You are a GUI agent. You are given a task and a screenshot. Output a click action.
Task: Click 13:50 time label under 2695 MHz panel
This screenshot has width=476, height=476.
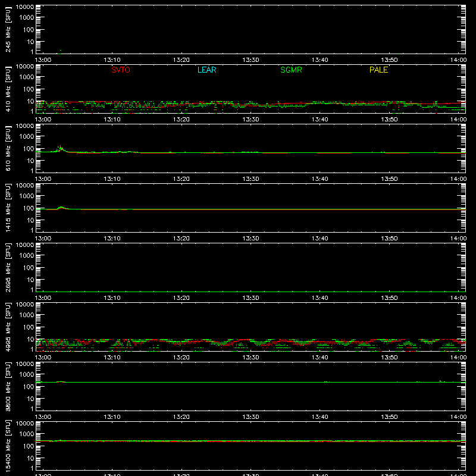389,298
